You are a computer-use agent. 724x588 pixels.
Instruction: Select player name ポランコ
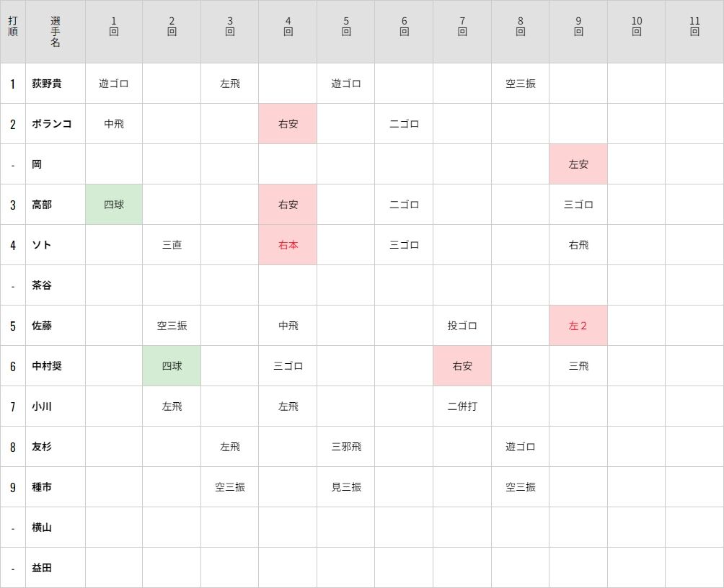coord(52,124)
